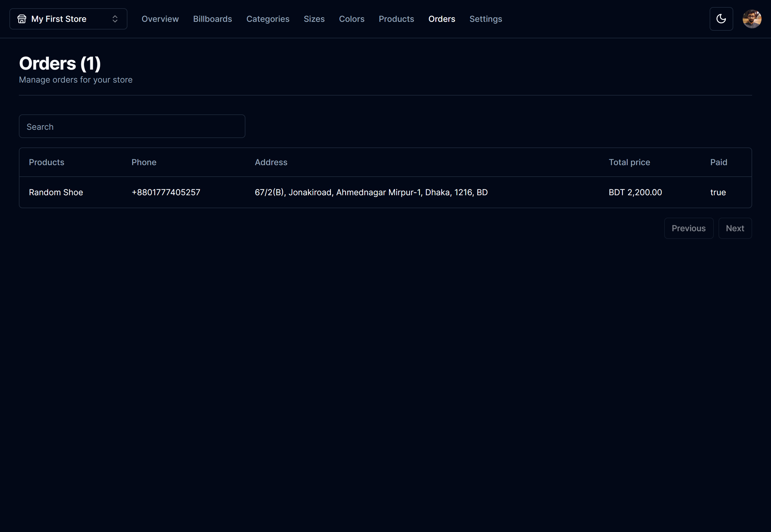Click the Paid column header
This screenshot has height=532, width=771.
tap(719, 162)
